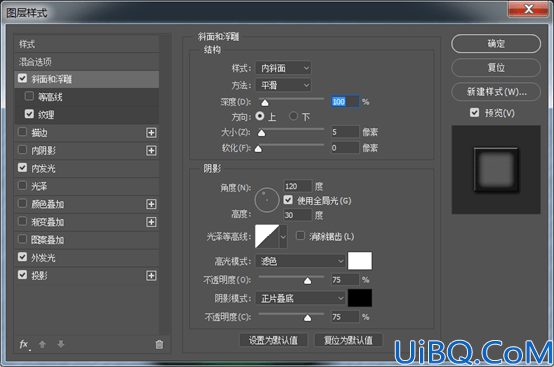Viewport: 554px width, 367px height.
Task: Select the 投影 effect row
Action: click(87, 276)
